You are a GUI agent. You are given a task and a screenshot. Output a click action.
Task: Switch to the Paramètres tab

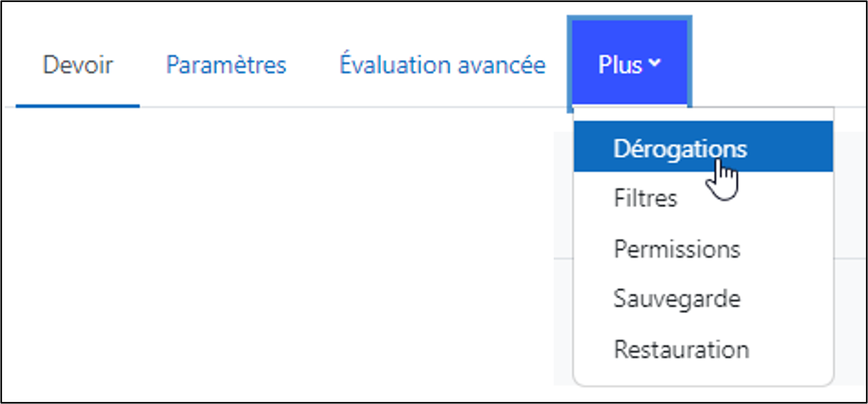(226, 65)
